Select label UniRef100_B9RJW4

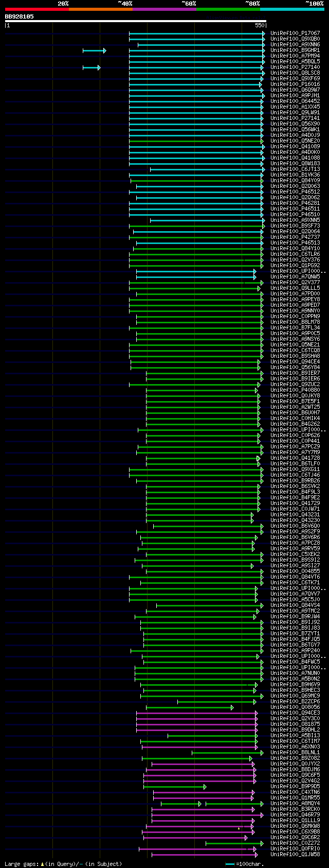(295, 617)
